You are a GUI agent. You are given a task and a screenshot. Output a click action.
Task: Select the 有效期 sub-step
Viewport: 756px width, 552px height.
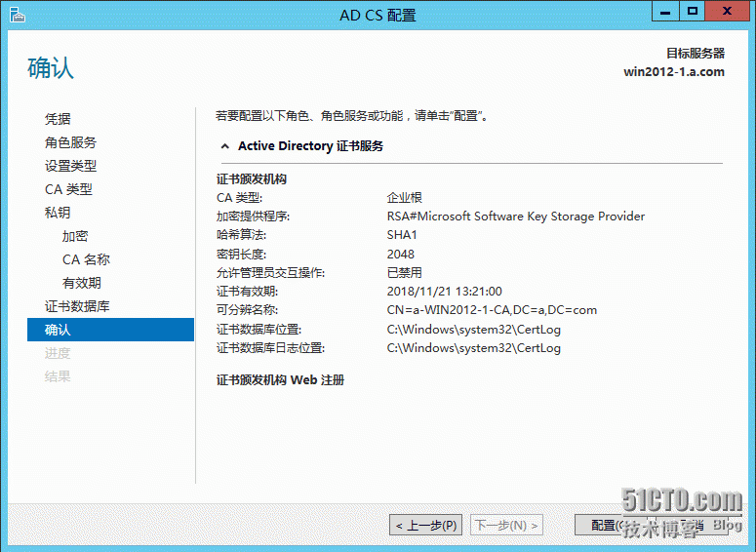click(82, 283)
